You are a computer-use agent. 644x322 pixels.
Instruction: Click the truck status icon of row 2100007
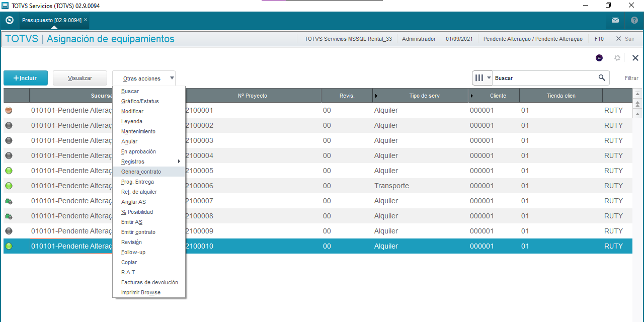[x=9, y=201]
